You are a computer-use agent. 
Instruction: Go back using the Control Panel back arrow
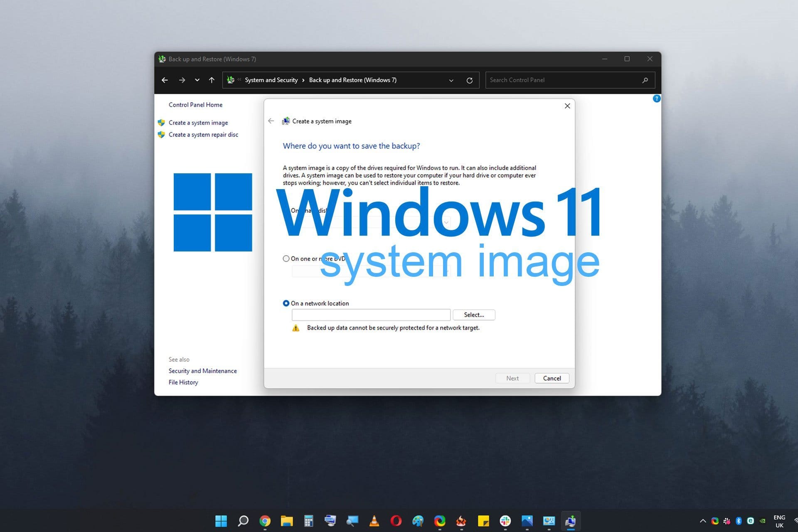point(165,80)
